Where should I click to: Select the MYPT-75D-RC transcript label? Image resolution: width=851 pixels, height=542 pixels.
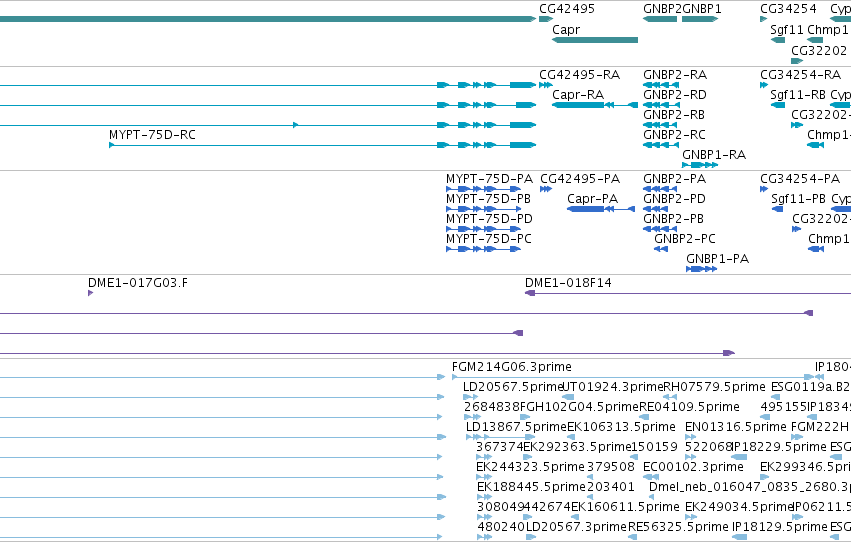[x=153, y=135]
